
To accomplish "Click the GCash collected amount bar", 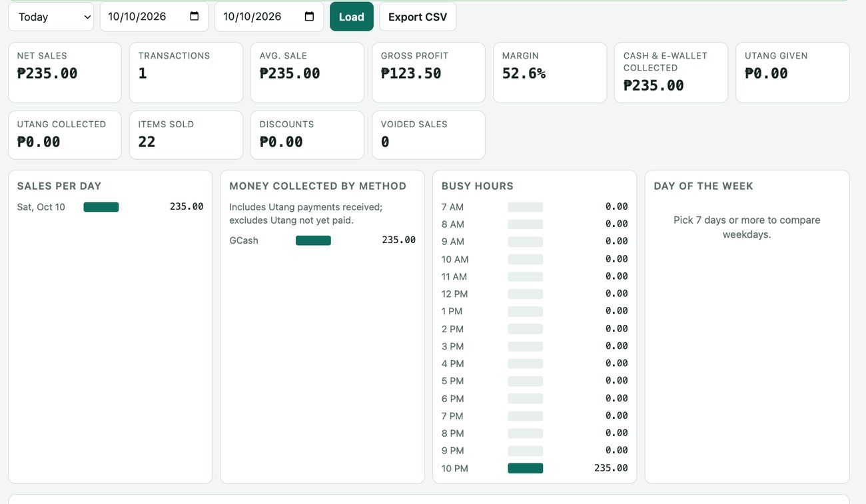I will click(x=313, y=240).
